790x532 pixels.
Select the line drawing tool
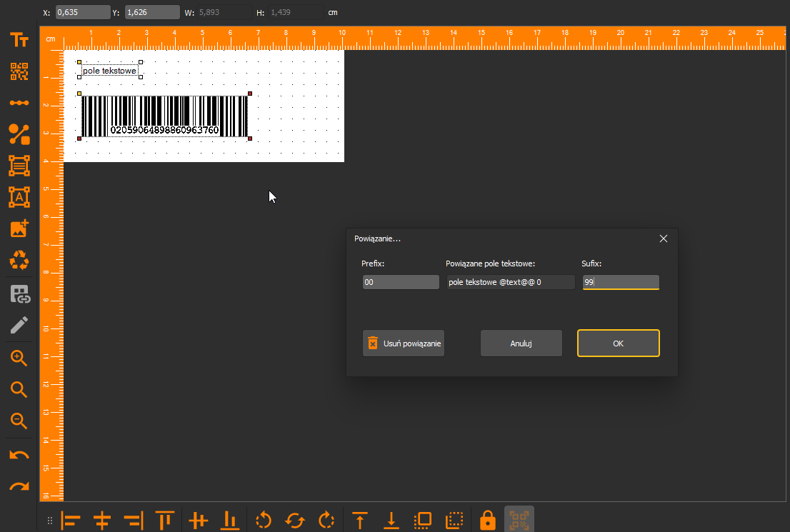[x=19, y=103]
